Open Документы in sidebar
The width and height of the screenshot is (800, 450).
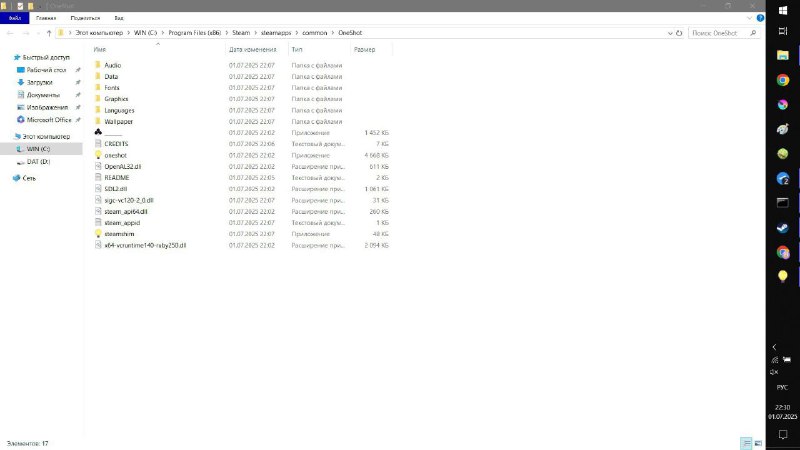[x=43, y=95]
